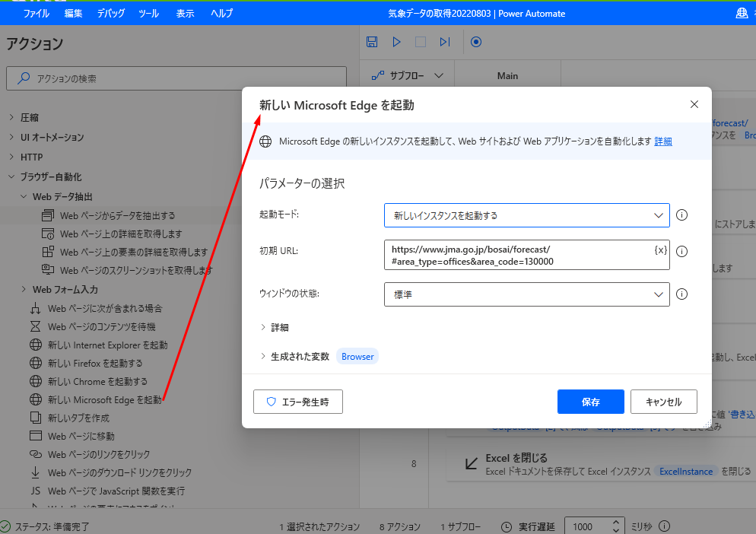This screenshot has height=534, width=756.
Task: Open the ウィンドウの状態 dropdown
Action: pos(526,294)
